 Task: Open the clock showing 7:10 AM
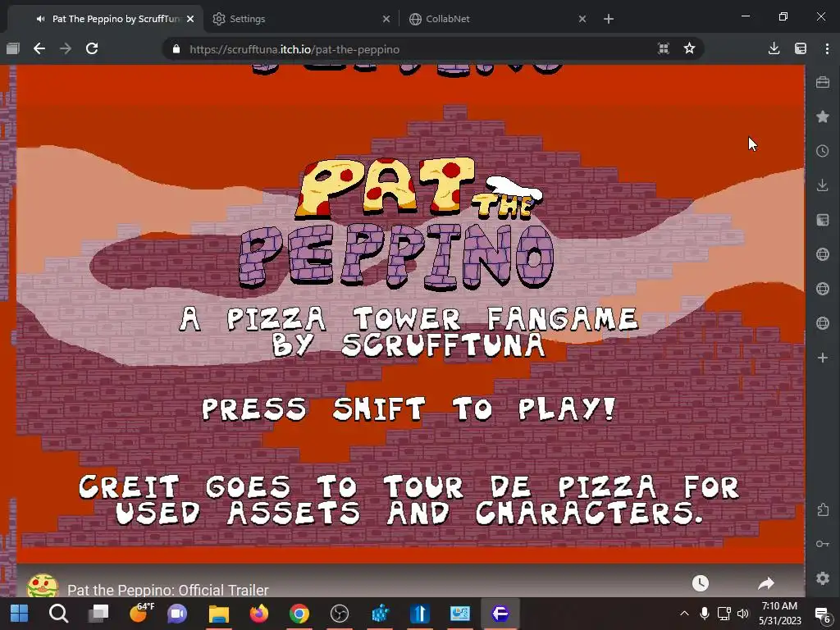click(x=779, y=614)
